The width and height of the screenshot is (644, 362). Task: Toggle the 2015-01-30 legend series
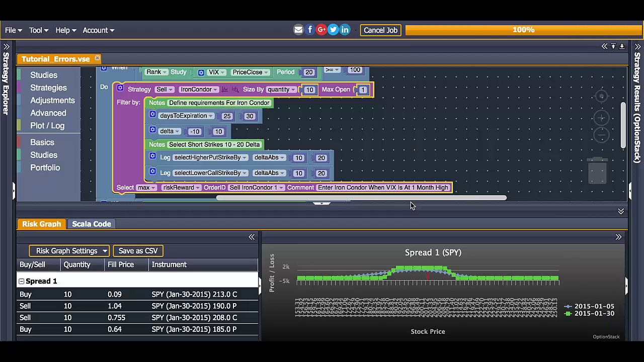(589, 314)
